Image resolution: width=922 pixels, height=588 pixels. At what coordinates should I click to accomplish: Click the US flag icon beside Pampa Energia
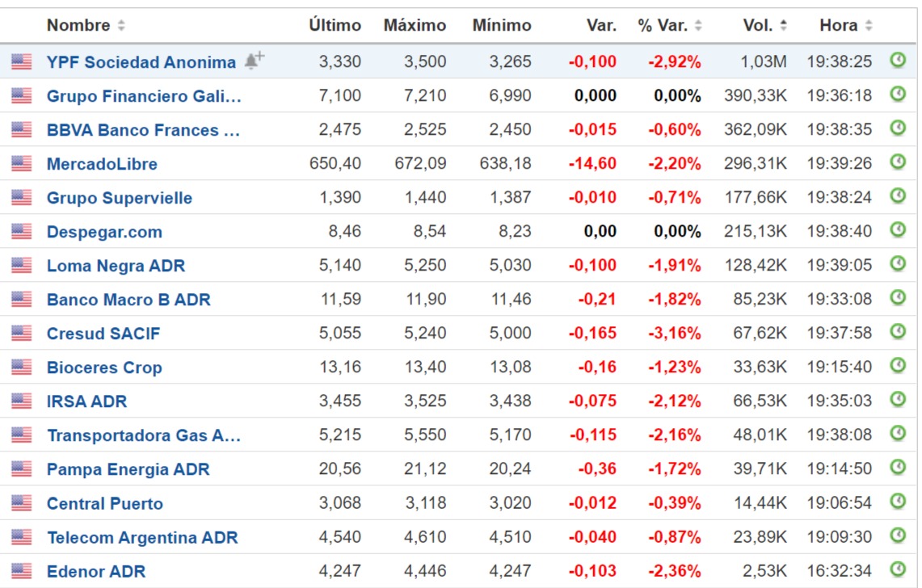pos(22,469)
